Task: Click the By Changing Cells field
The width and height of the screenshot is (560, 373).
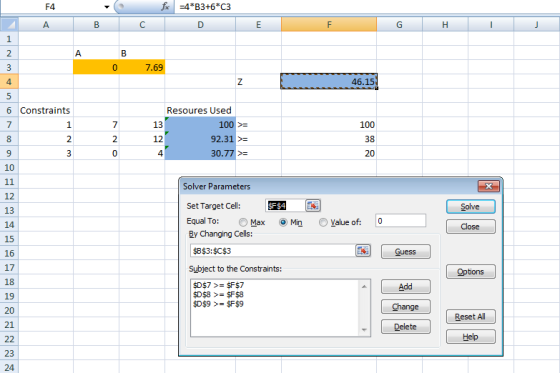Action: pos(272,251)
